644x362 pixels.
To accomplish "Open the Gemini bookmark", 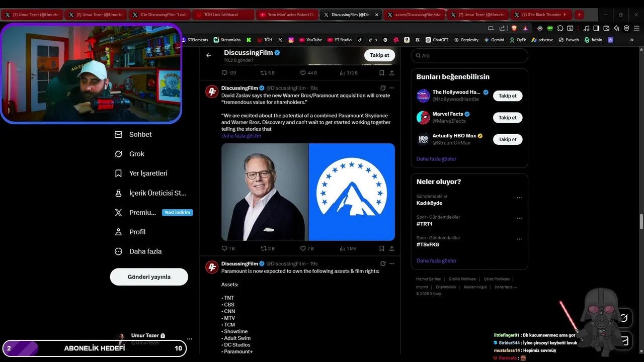I will coord(494,40).
